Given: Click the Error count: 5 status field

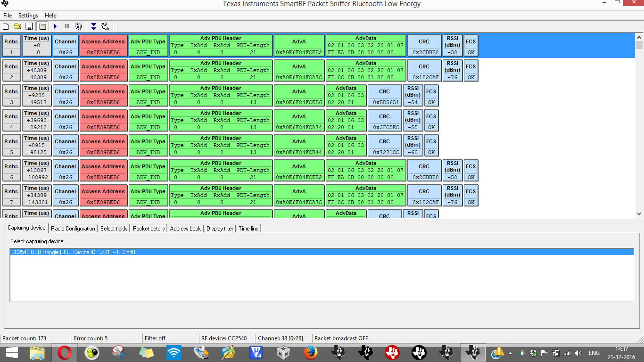Looking at the screenshot, I should (x=107, y=338).
